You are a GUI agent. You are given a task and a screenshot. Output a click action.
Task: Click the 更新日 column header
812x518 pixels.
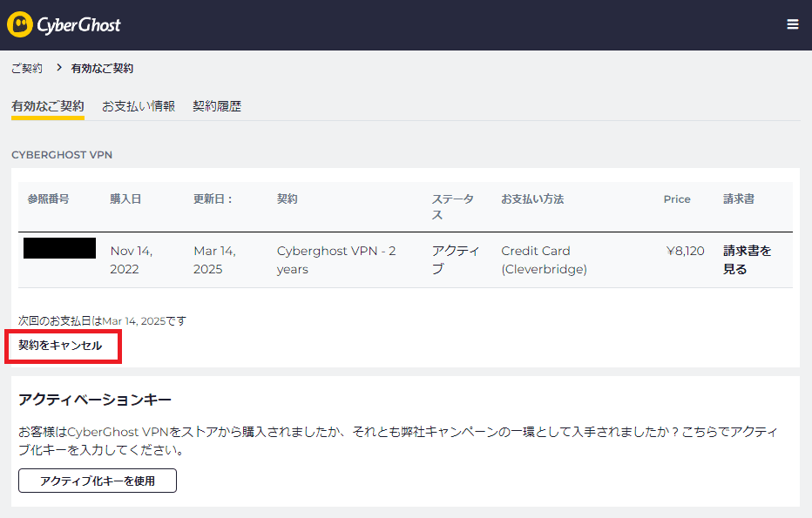pos(213,199)
